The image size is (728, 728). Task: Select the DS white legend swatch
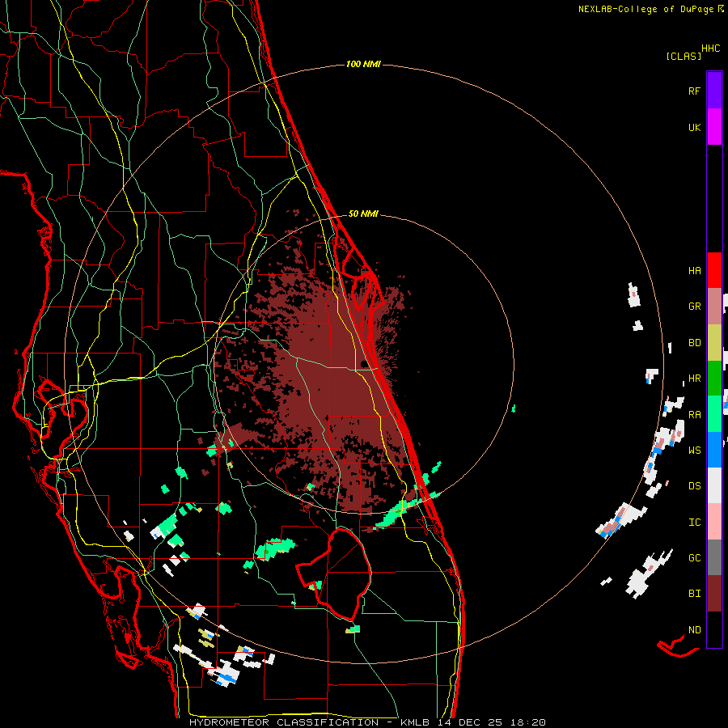click(714, 485)
